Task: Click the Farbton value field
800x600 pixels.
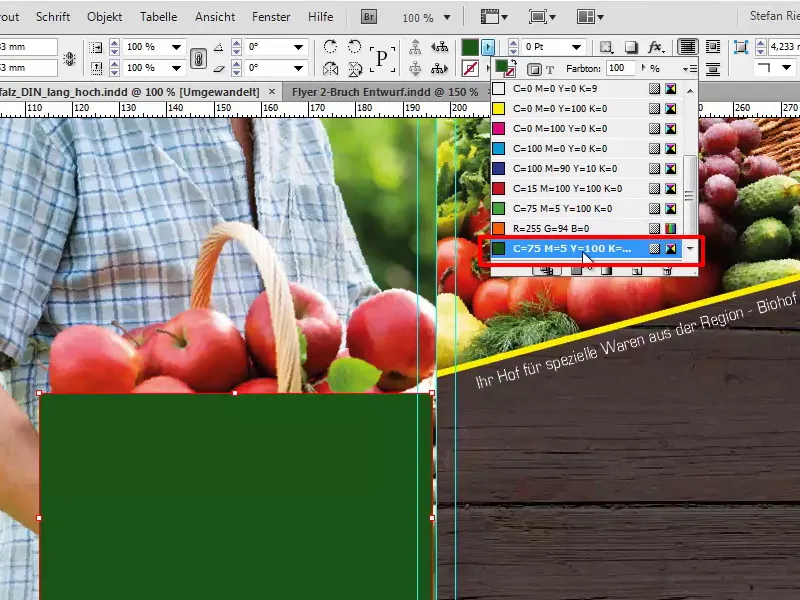Action: click(620, 68)
